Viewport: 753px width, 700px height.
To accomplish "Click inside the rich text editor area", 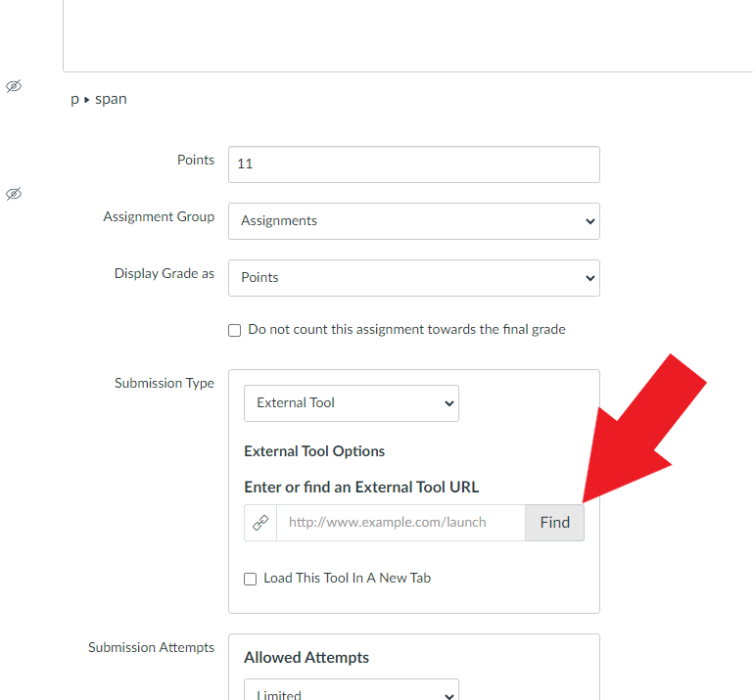I will click(407, 34).
